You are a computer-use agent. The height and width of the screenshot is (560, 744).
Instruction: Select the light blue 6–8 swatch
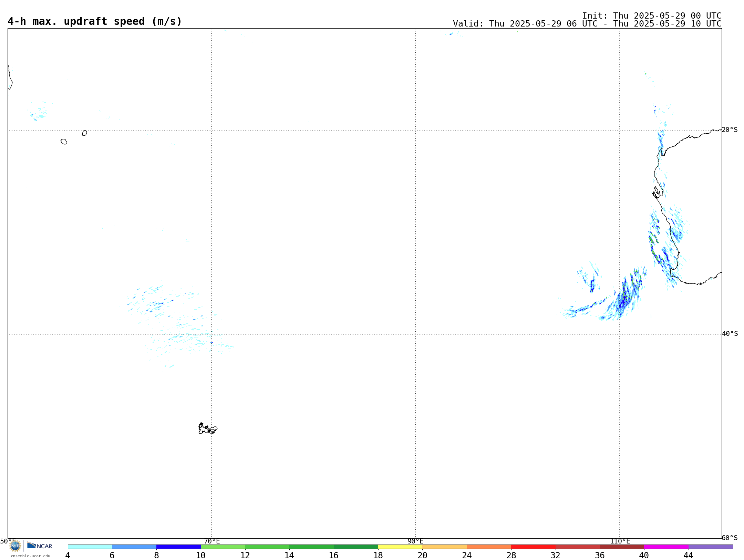(134, 547)
